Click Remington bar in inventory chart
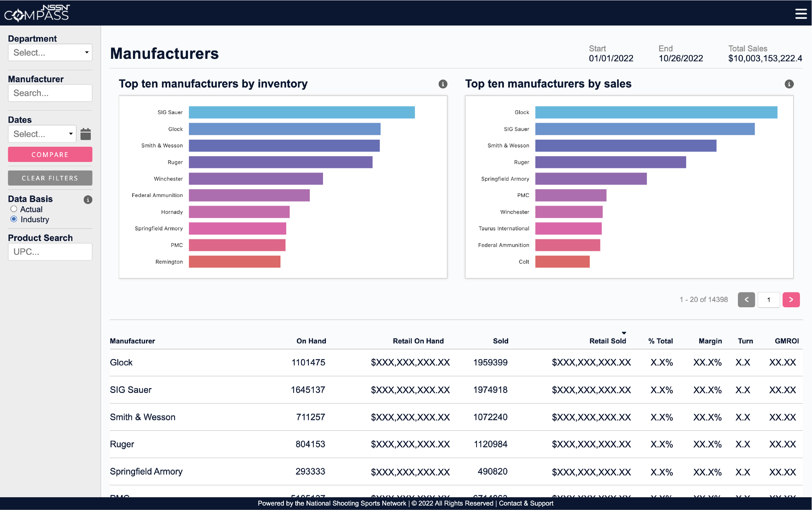The width and height of the screenshot is (812, 510). click(234, 262)
